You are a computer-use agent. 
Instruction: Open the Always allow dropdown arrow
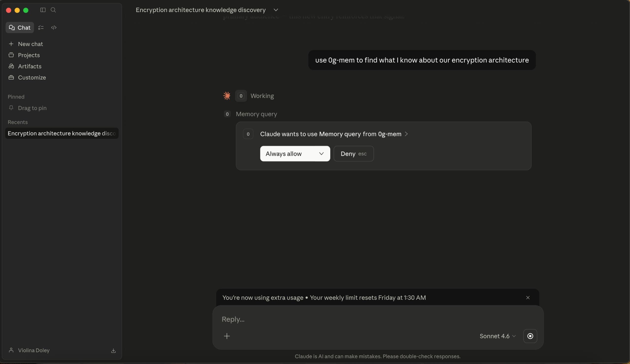pyautogui.click(x=321, y=154)
